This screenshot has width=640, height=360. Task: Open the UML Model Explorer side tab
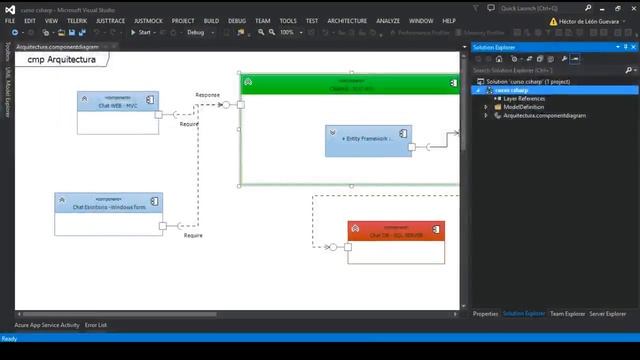(x=7, y=92)
